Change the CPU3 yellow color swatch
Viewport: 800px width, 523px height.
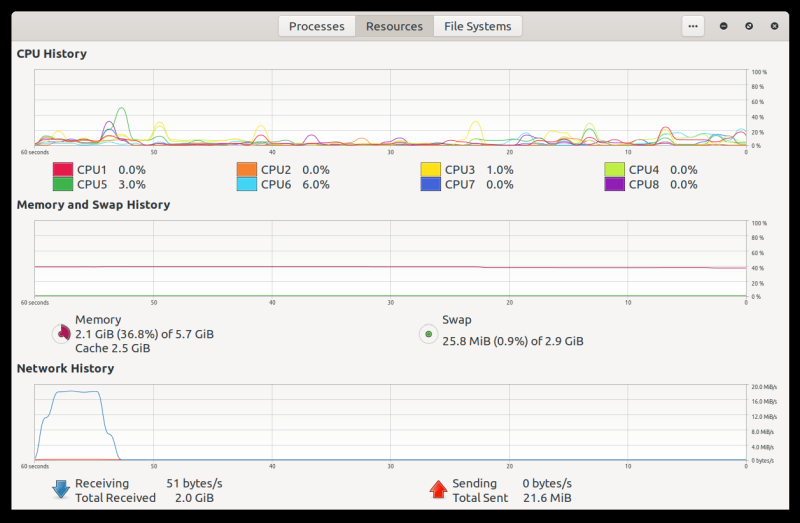tap(430, 170)
